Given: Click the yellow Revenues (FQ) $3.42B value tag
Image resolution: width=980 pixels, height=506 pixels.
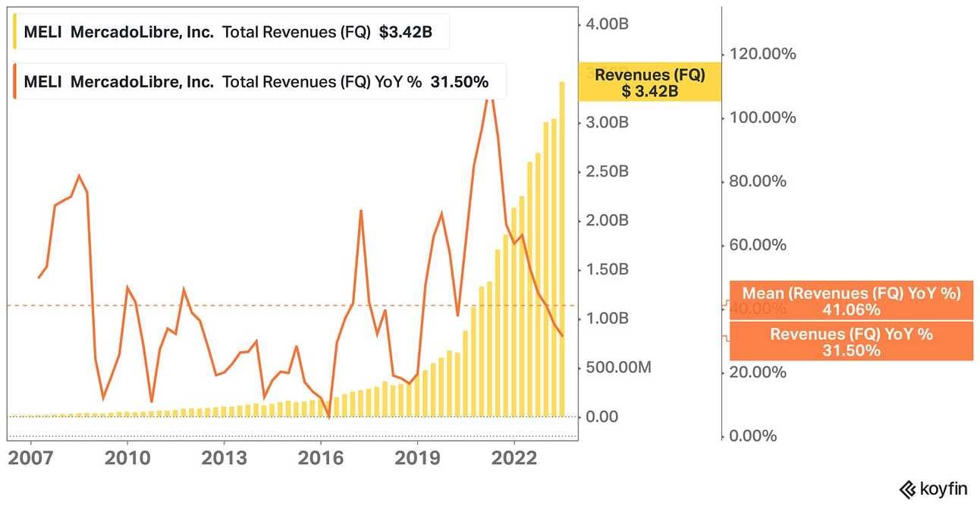Looking at the screenshot, I should tap(649, 82).
